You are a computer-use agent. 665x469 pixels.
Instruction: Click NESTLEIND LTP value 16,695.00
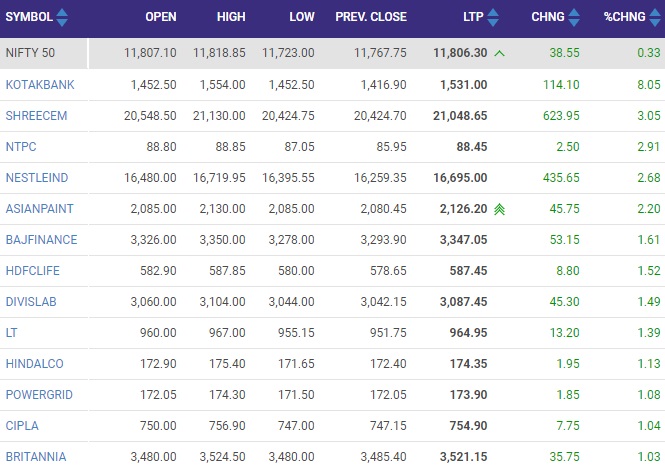tap(460, 178)
